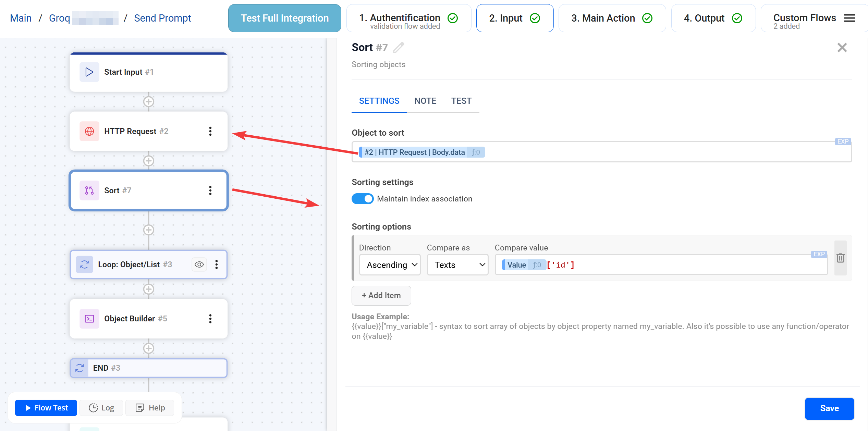The width and height of the screenshot is (868, 431).
Task: Toggle Maintain index association switch
Action: 363,199
